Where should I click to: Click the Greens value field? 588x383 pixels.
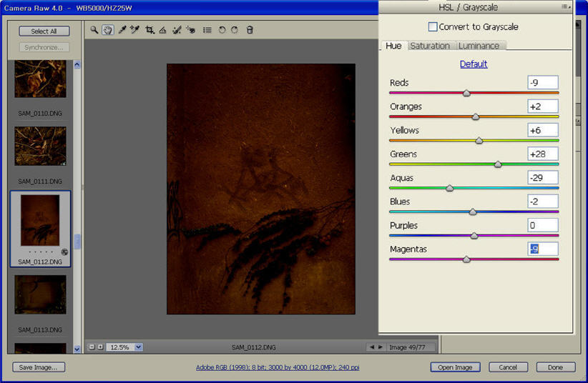tap(543, 154)
